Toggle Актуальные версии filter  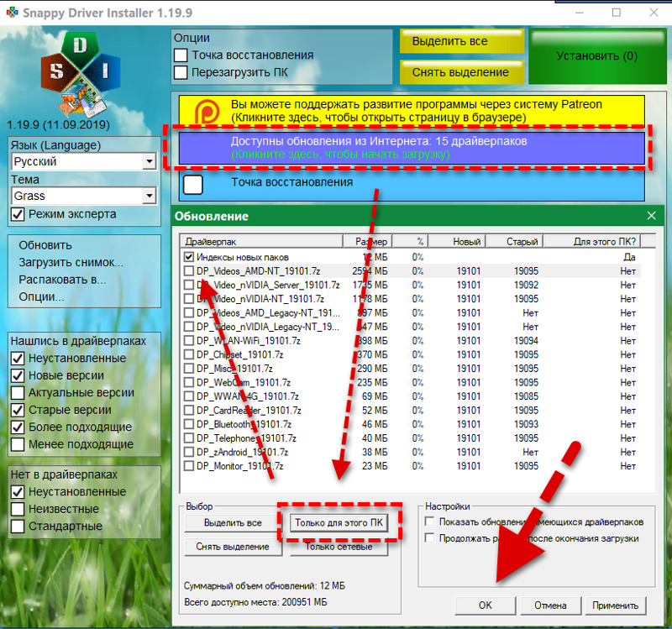(18, 392)
